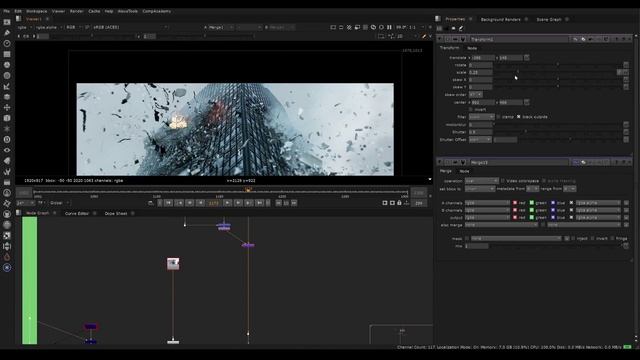Open the rgba layer dropdown in viewer
Screen dimensions: 640x360
click(x=24, y=27)
